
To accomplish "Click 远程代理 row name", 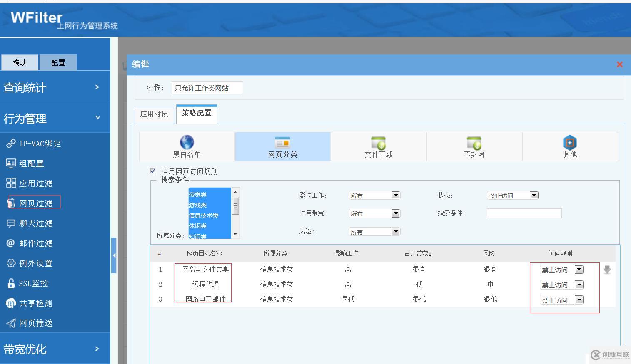I will click(205, 285).
